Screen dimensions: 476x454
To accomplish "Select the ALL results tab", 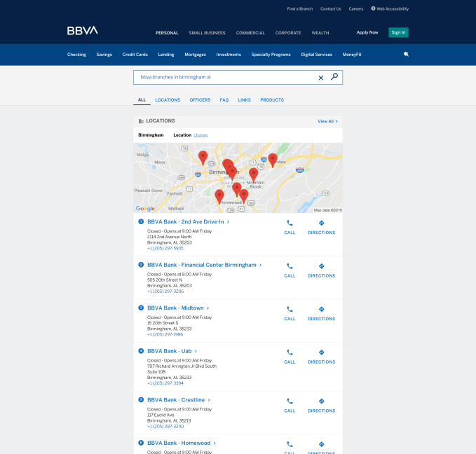I will pyautogui.click(x=142, y=100).
